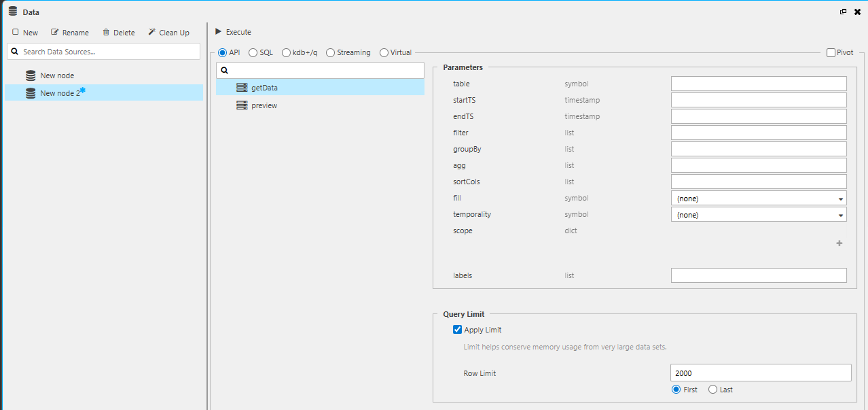Click the Query Limit section heading
Screen dimensions: 868x410
click(464, 314)
